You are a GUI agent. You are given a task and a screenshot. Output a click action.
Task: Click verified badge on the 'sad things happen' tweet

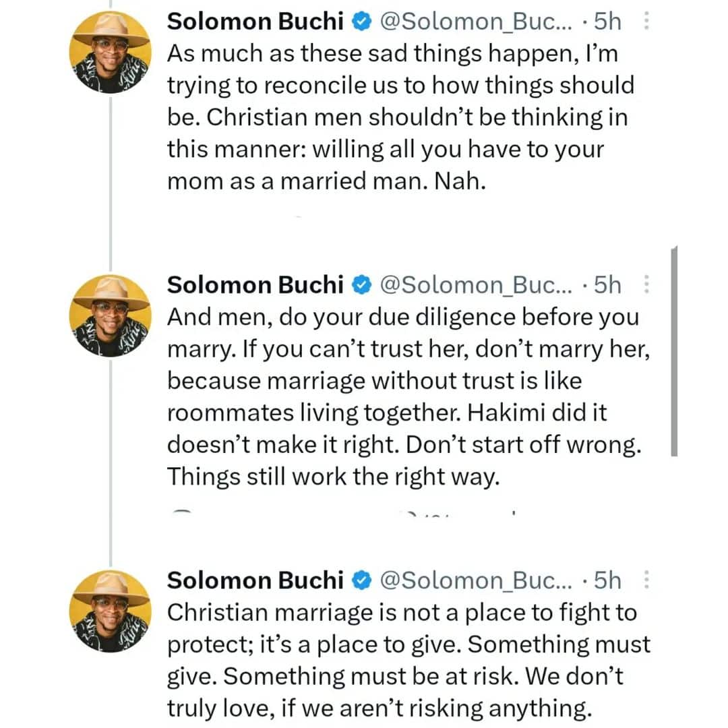click(x=362, y=22)
